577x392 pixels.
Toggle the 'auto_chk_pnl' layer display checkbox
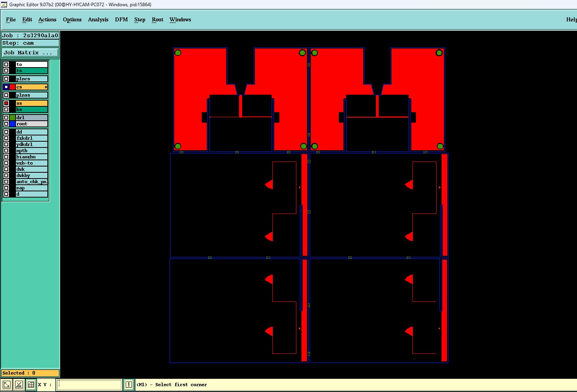[6, 182]
